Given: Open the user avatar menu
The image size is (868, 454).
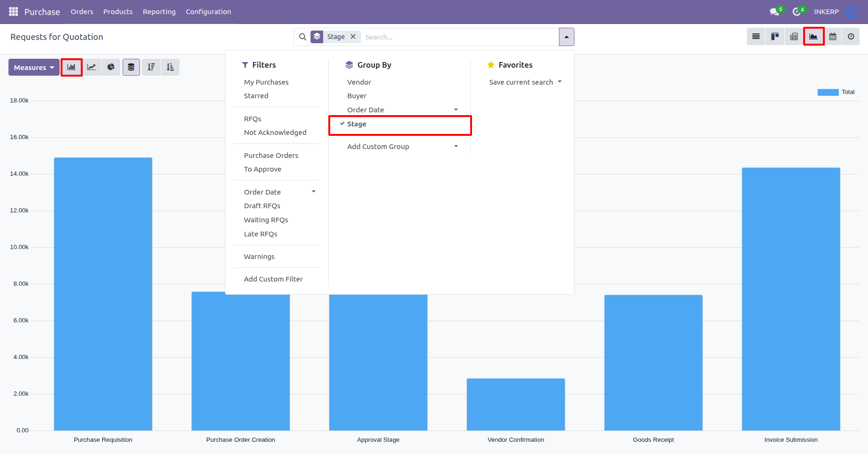Looking at the screenshot, I should (x=852, y=12).
